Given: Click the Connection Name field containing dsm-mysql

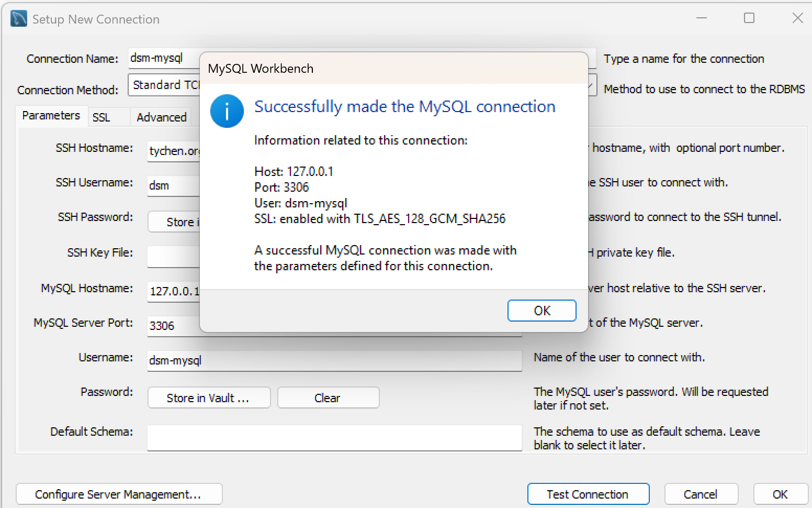Looking at the screenshot, I should point(162,58).
